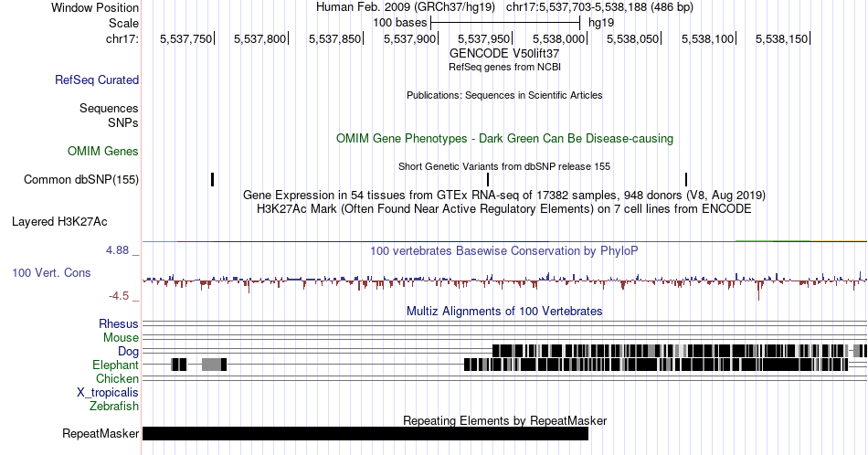Open the 100 Vert. Cons track label
Screen dimensions: 868x455
(x=51, y=273)
